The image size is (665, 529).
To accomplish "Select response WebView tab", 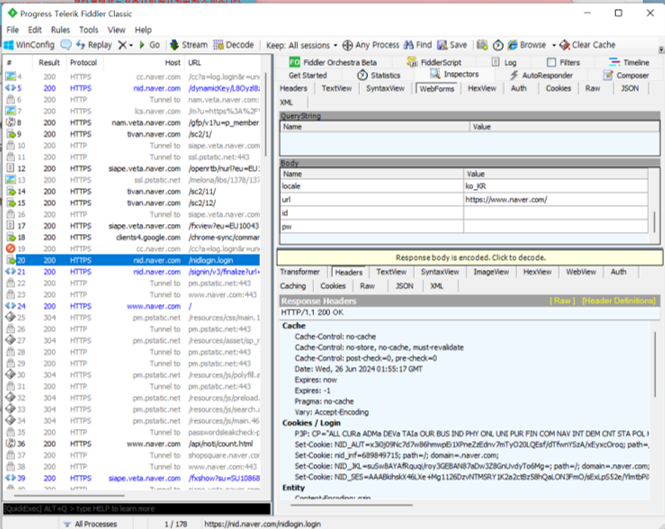I will pos(581,272).
